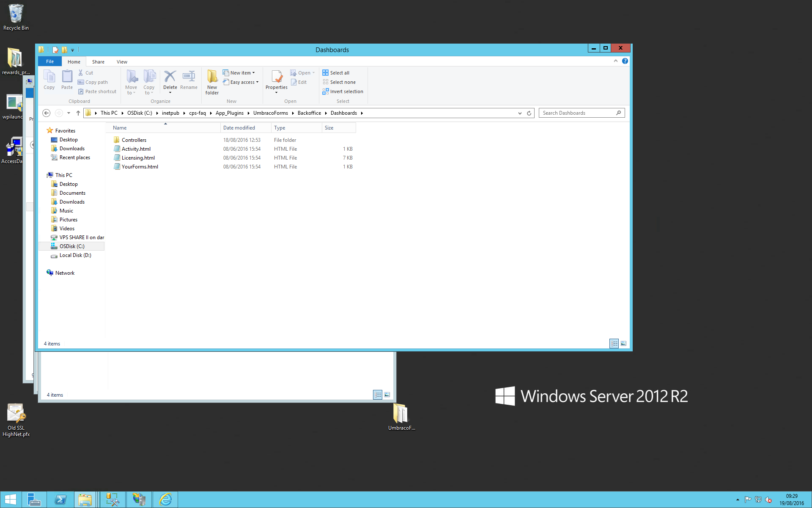812x508 pixels.
Task: Open the Customize Quick Access Toolbar dropdown
Action: click(x=73, y=50)
